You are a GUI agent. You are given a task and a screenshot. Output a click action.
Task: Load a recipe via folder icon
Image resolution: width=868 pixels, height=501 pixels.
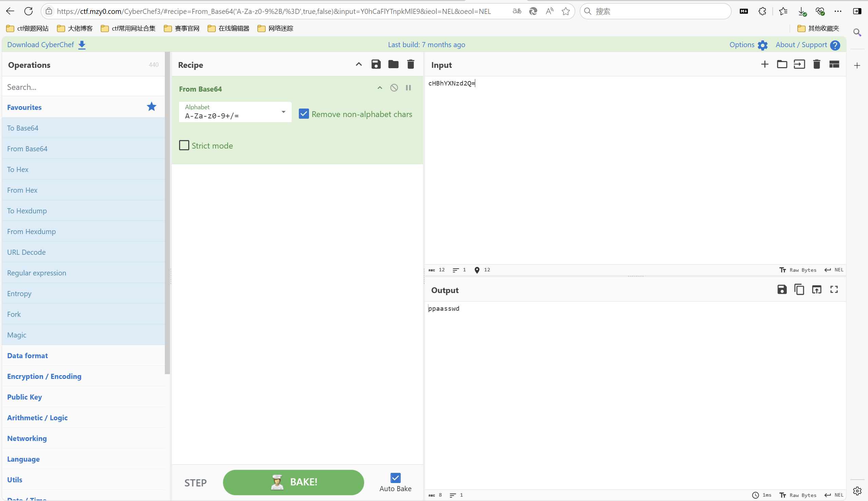393,64
